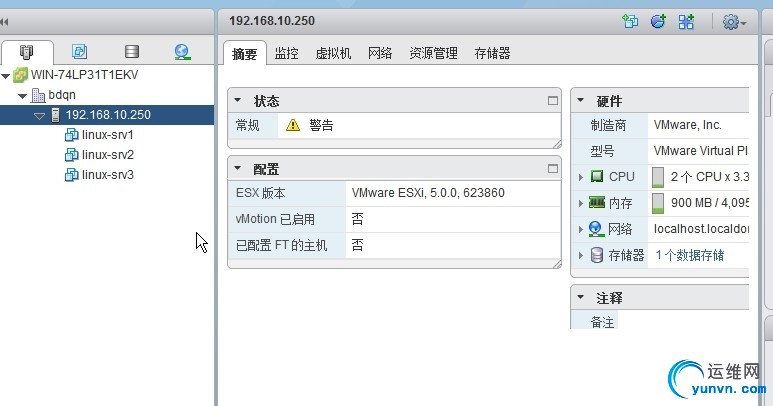Click the 已配置 FT 的主机 row label
The width and height of the screenshot is (773, 406).
(281, 245)
